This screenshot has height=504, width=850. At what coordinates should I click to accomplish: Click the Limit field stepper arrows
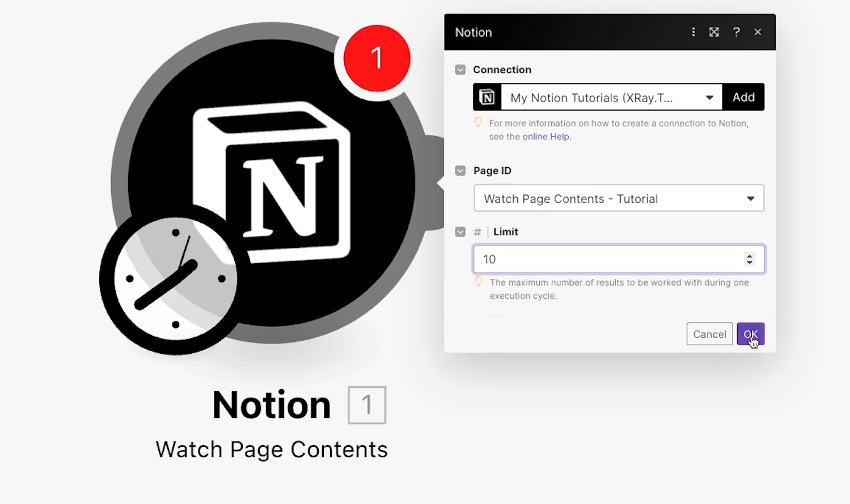point(750,259)
